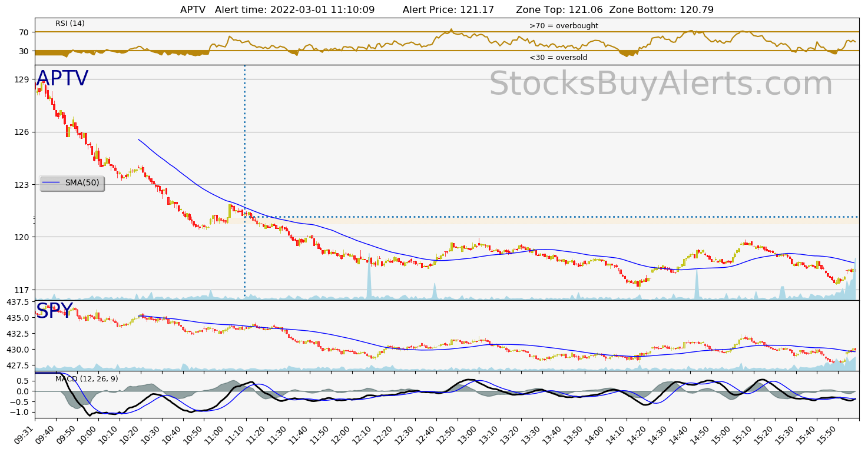
Task: Click the '<30 = oversold' annotation
Action: pyautogui.click(x=558, y=58)
